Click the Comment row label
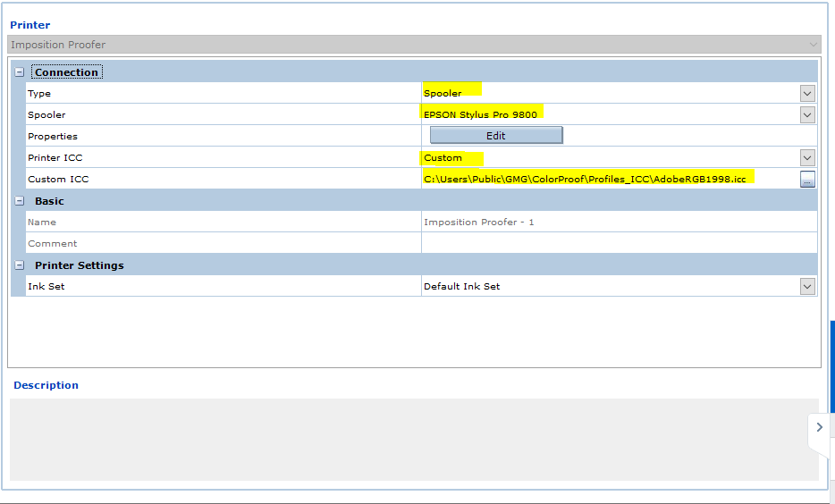835x504 pixels. [53, 243]
